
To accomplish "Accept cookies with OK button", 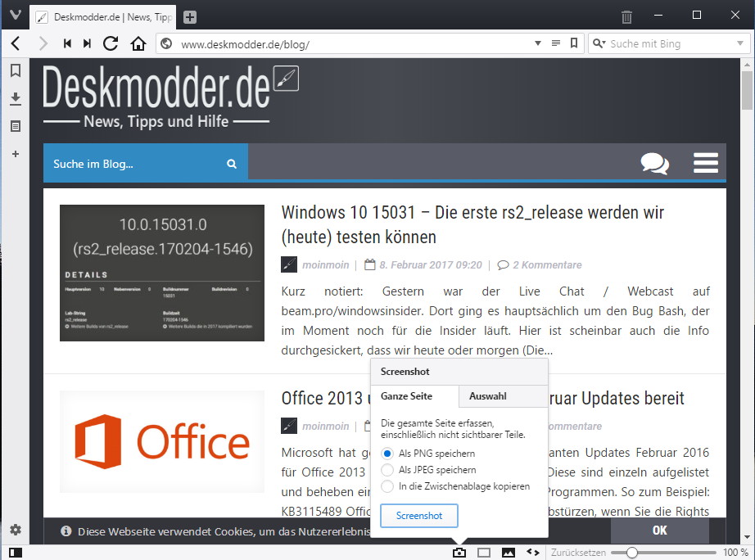I will pos(660,531).
